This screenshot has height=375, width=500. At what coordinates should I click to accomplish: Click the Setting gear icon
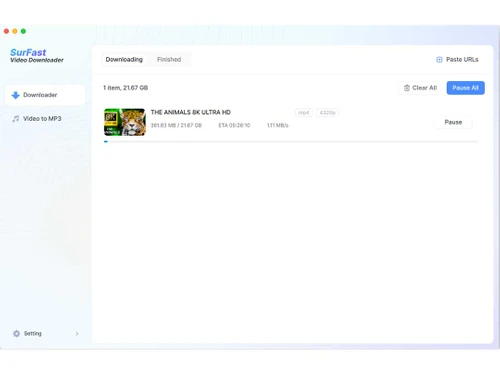[16, 333]
